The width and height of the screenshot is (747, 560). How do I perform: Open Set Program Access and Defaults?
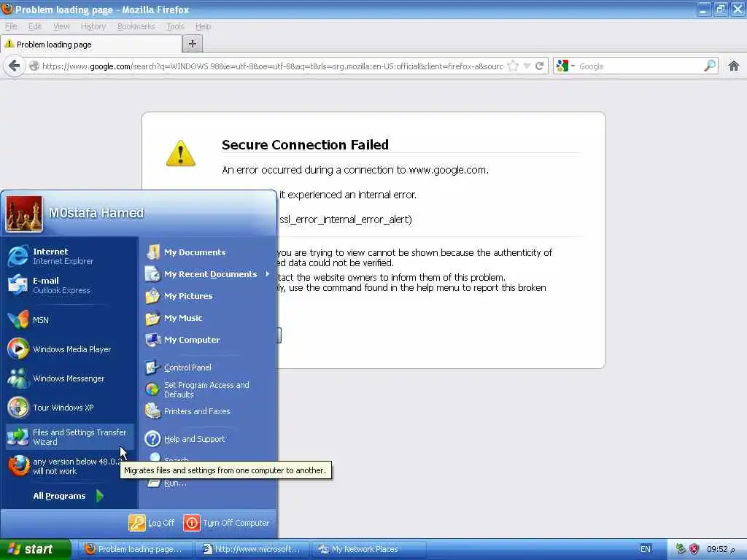(208, 389)
